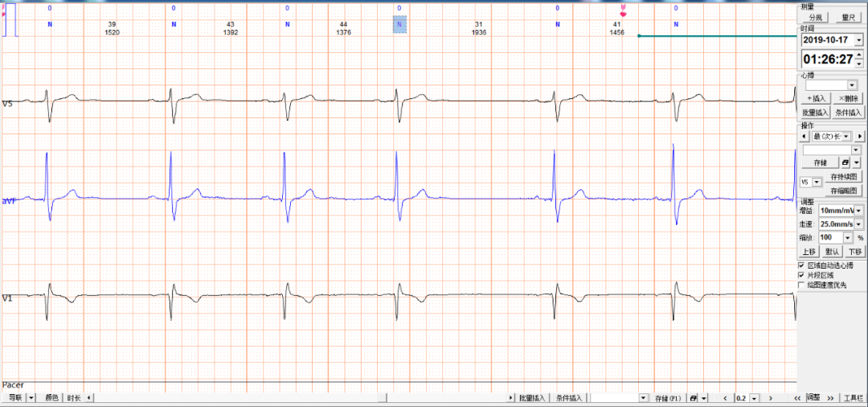
Task: Open the empty combo box in bottom toolbar
Action: (643, 397)
